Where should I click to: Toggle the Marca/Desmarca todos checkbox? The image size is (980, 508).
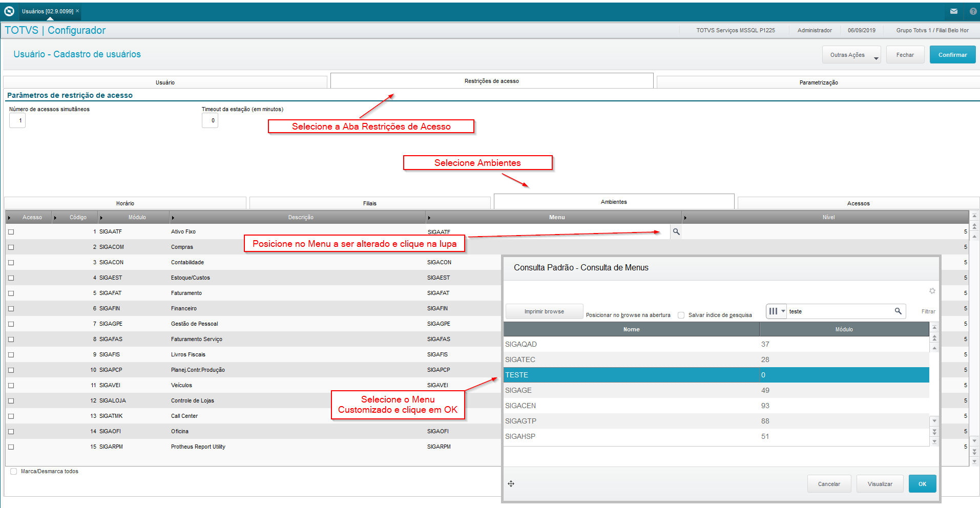tap(14, 472)
